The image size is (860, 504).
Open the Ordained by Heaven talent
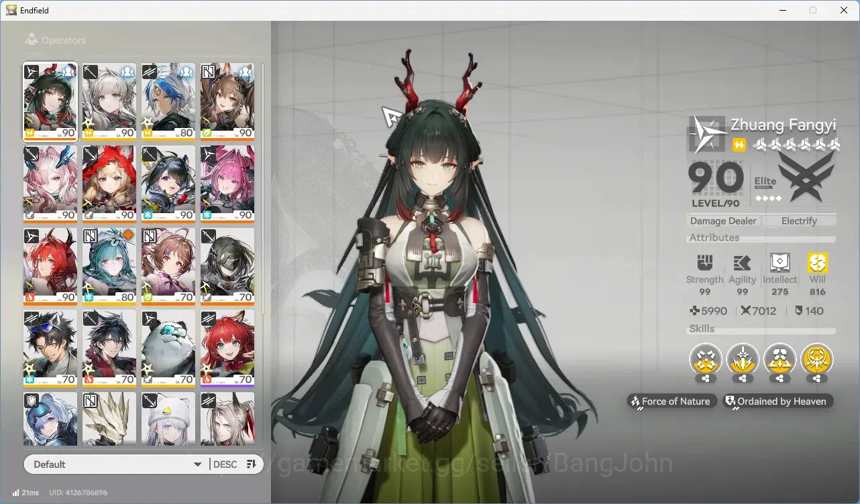[x=778, y=401]
